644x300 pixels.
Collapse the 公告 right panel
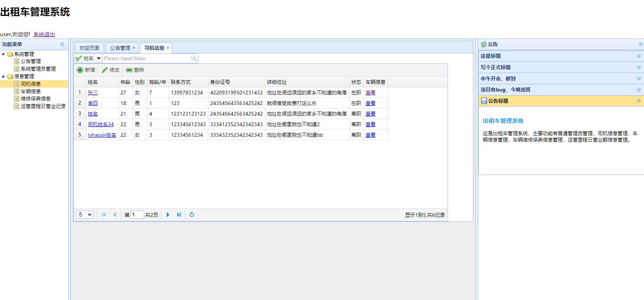click(x=640, y=44)
